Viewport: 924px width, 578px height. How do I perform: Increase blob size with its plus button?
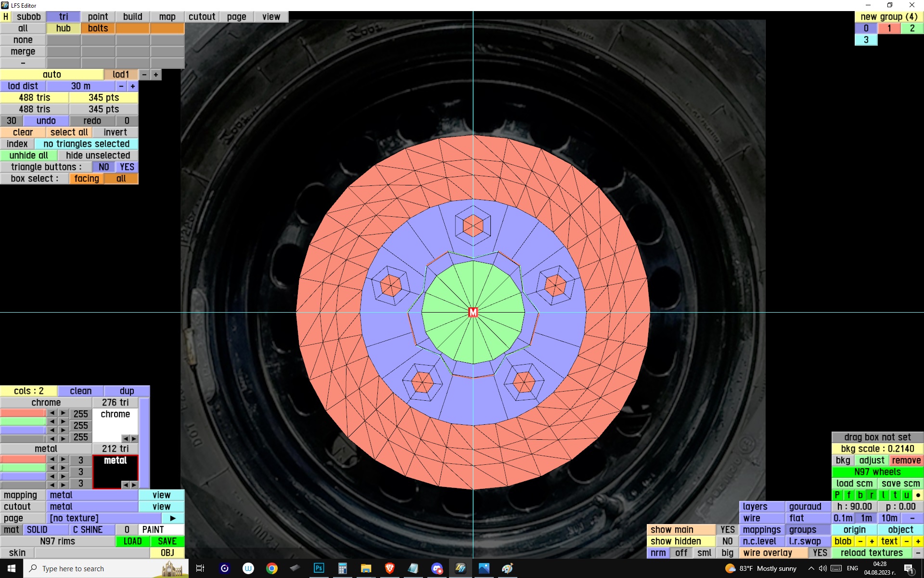tap(872, 541)
